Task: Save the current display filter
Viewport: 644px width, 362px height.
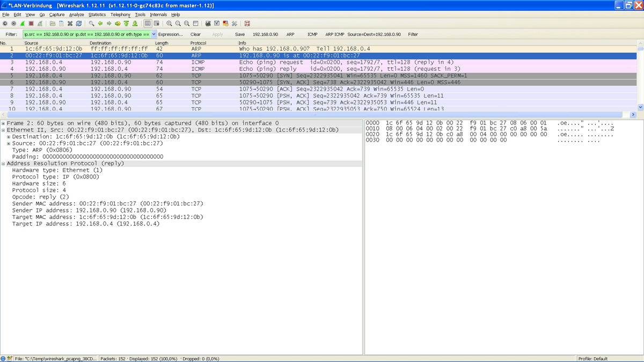Action: click(x=240, y=34)
